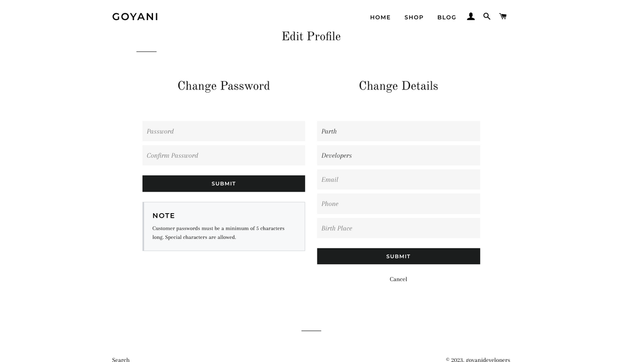Focus the Password input field
Image resolution: width=644 pixels, height=362 pixels.
click(224, 131)
